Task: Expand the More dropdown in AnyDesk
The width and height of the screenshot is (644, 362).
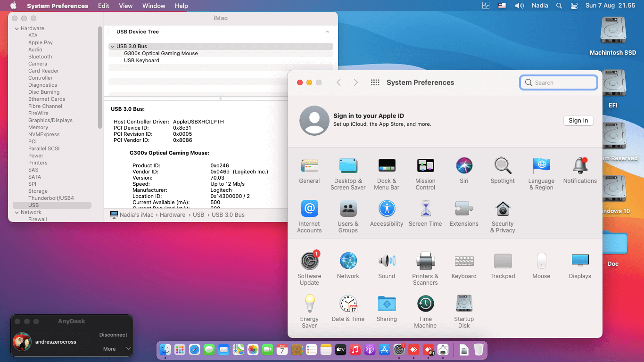Action: (x=113, y=349)
